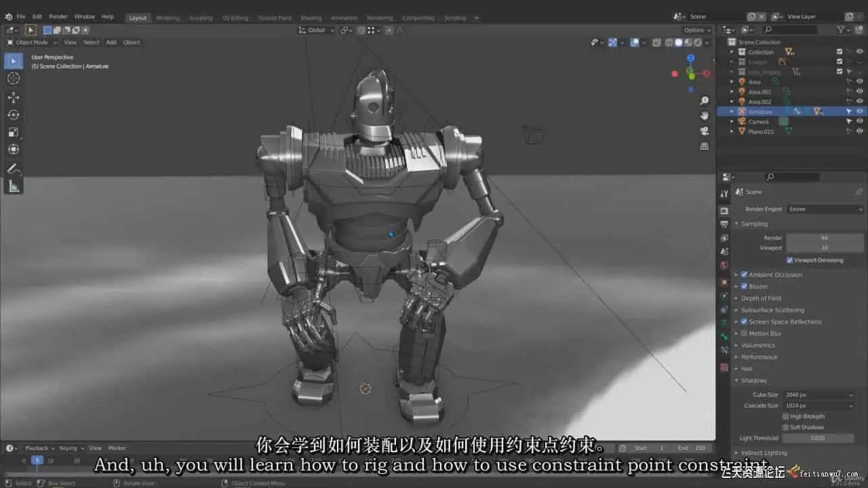Select the Select Box tool in the toolbar
Image resolution: width=868 pixels, height=488 pixels.
pyautogui.click(x=14, y=61)
